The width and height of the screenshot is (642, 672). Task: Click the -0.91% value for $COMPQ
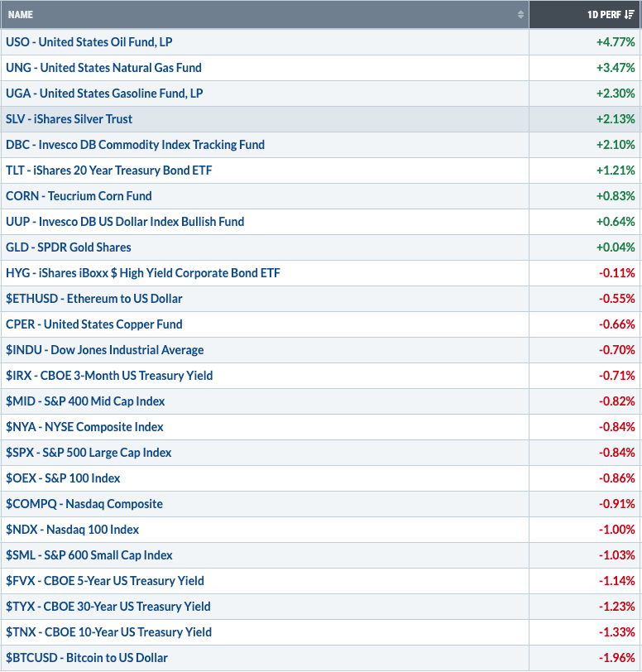coord(616,504)
